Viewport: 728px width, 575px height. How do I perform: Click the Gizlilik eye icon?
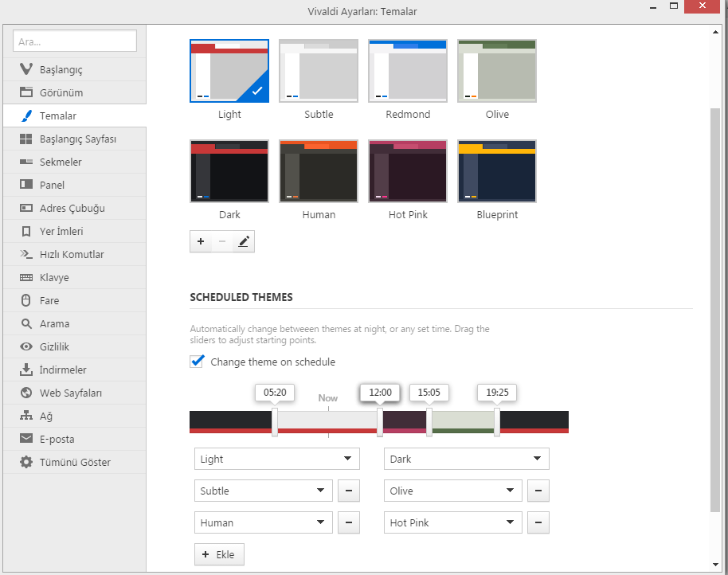(26, 346)
